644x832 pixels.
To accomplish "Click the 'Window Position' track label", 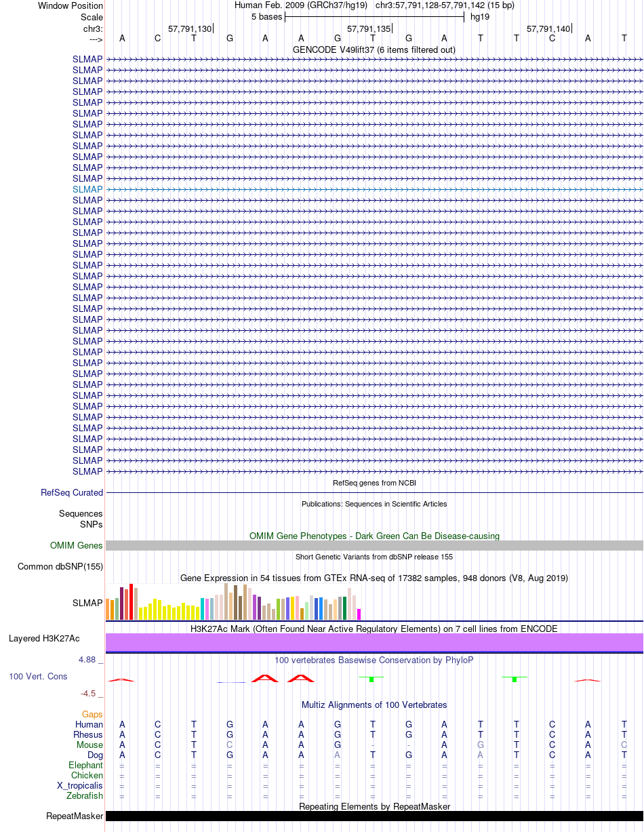I will [x=71, y=5].
